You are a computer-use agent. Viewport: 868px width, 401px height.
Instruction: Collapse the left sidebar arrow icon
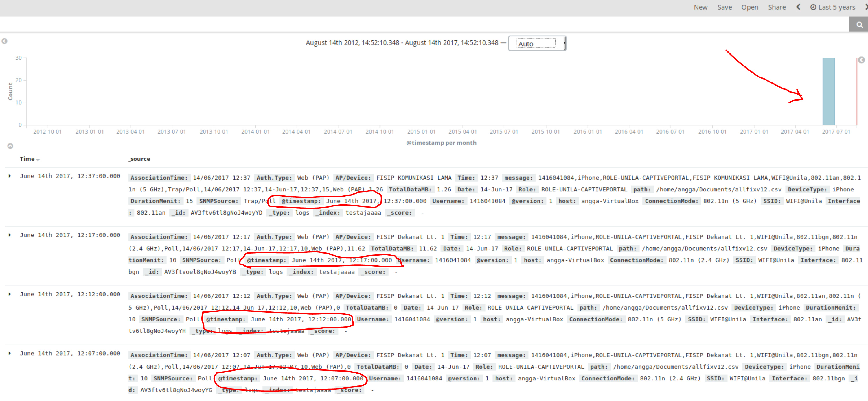[x=4, y=41]
